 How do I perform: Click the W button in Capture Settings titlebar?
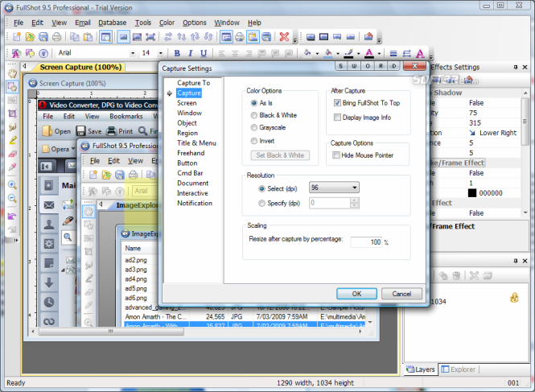tap(354, 66)
